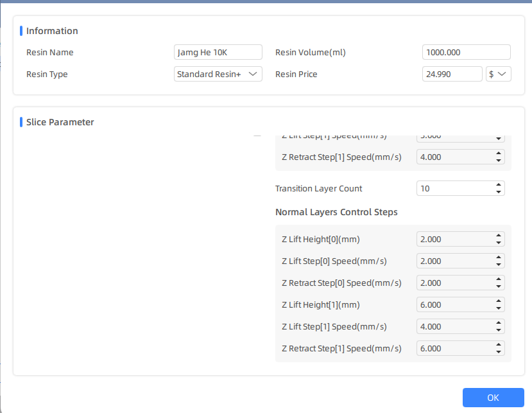Image resolution: width=532 pixels, height=413 pixels.
Task: Edit the Resin Name field
Action: pos(218,52)
